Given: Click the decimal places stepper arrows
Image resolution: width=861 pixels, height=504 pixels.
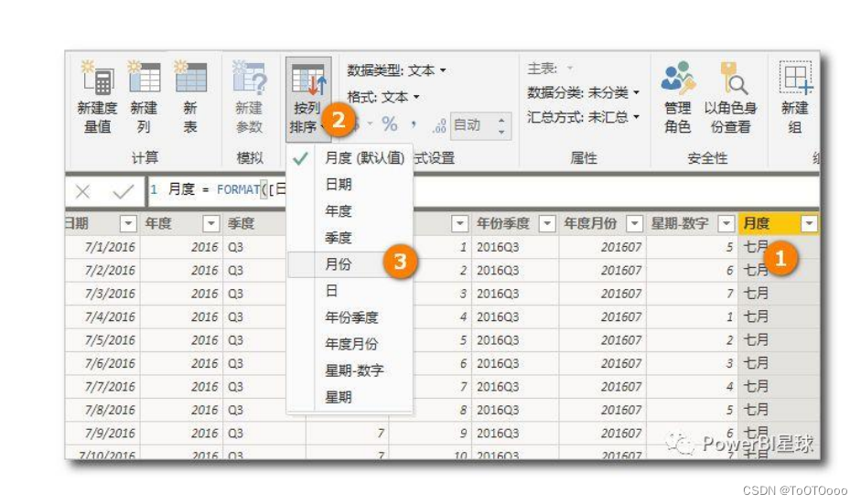Looking at the screenshot, I should [x=501, y=125].
